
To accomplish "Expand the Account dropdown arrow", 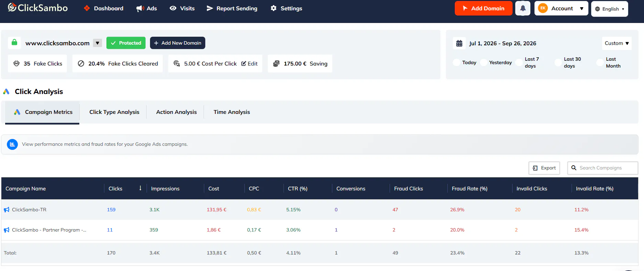I will (x=582, y=9).
